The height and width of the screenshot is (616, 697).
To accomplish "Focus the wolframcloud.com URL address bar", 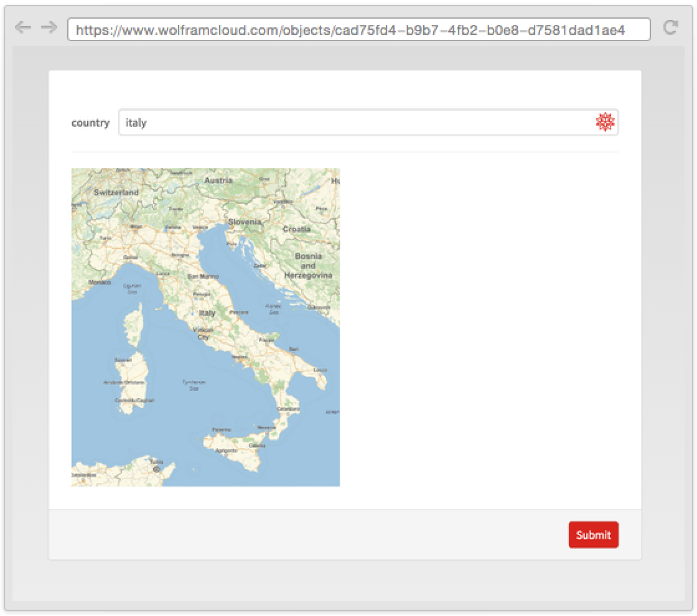I will click(358, 29).
